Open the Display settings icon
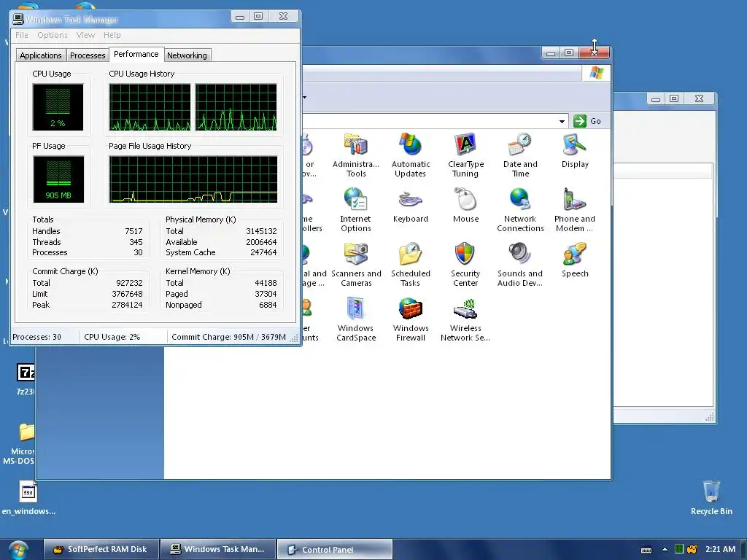This screenshot has width=747, height=560. point(575,151)
